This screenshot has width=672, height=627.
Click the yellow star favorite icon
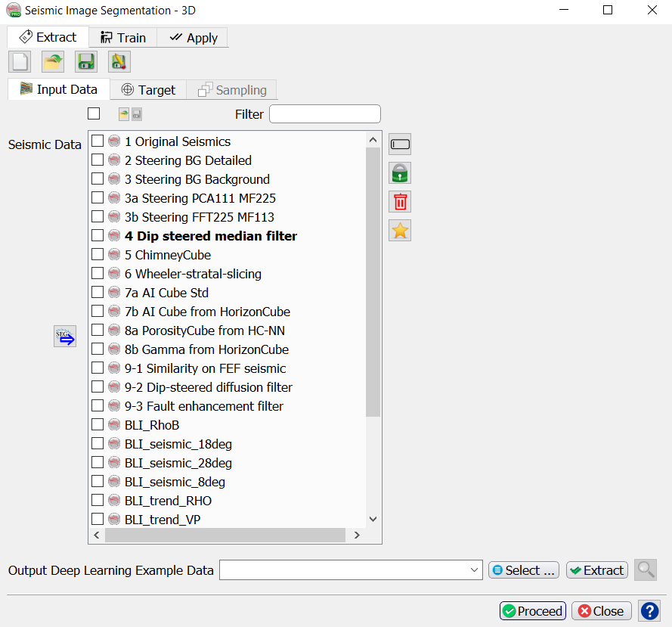(400, 231)
